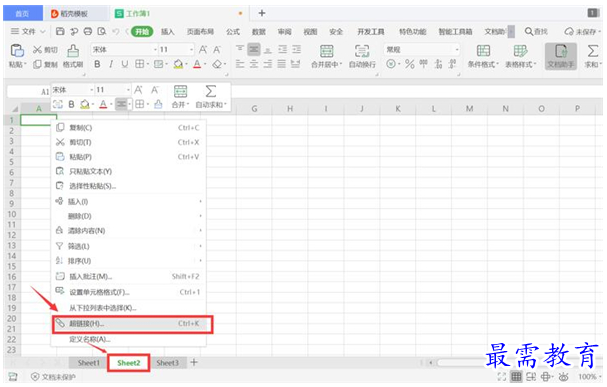This screenshot has width=607, height=387.
Task: Click the Merge and Center (合并居中) icon
Action: click(326, 51)
